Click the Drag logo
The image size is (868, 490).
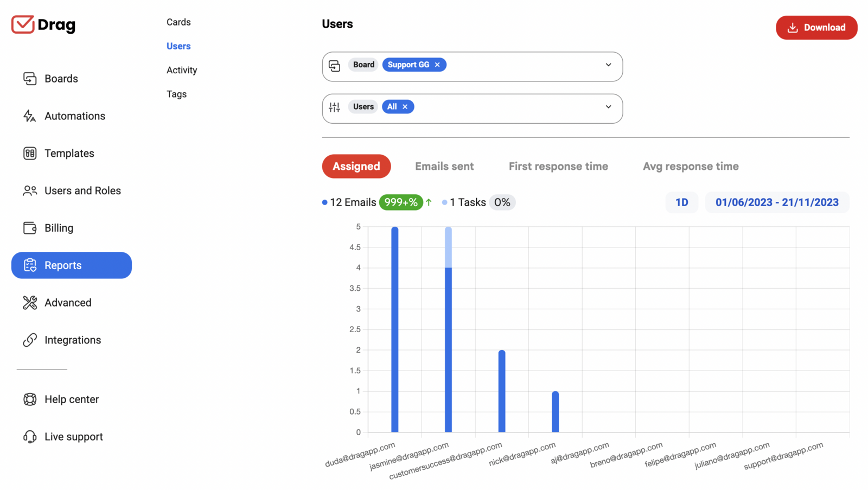[x=43, y=24]
